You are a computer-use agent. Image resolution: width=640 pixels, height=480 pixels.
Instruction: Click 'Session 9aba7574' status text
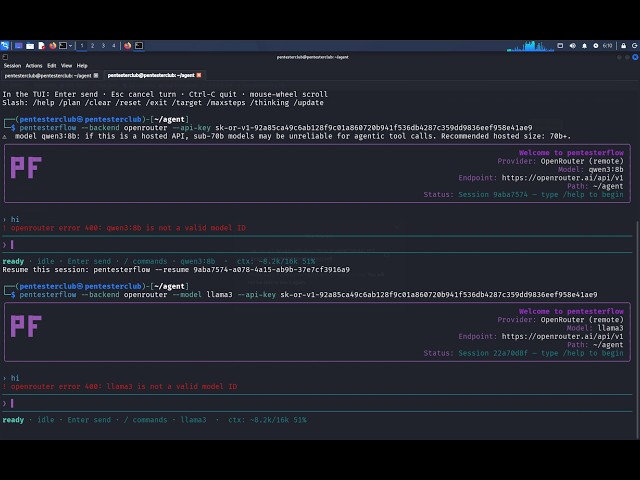click(493, 195)
